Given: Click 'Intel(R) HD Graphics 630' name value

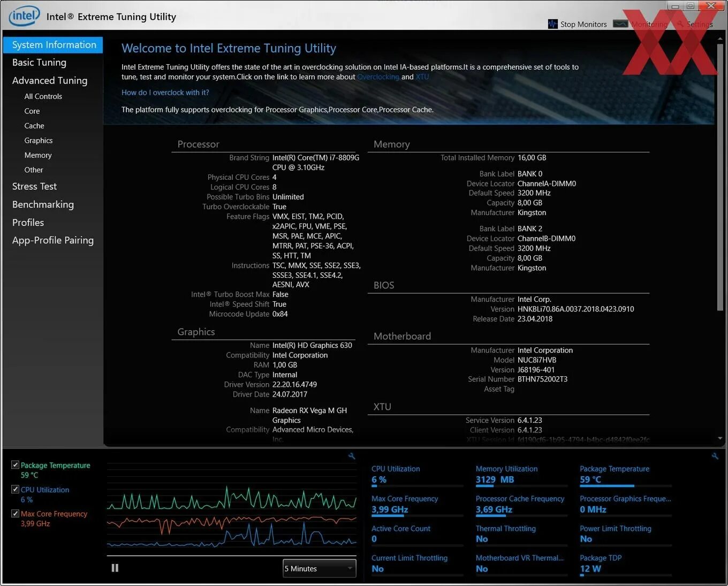Looking at the screenshot, I should click(x=312, y=346).
